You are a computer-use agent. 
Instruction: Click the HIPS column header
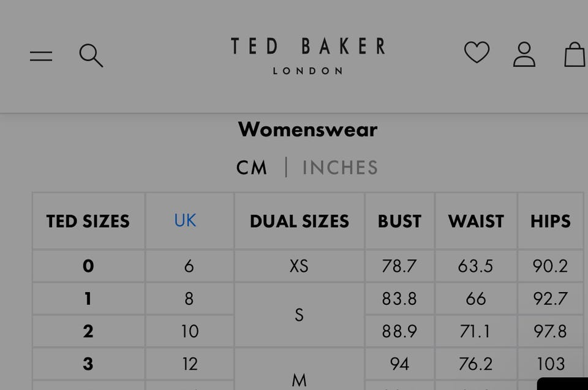[x=550, y=221]
